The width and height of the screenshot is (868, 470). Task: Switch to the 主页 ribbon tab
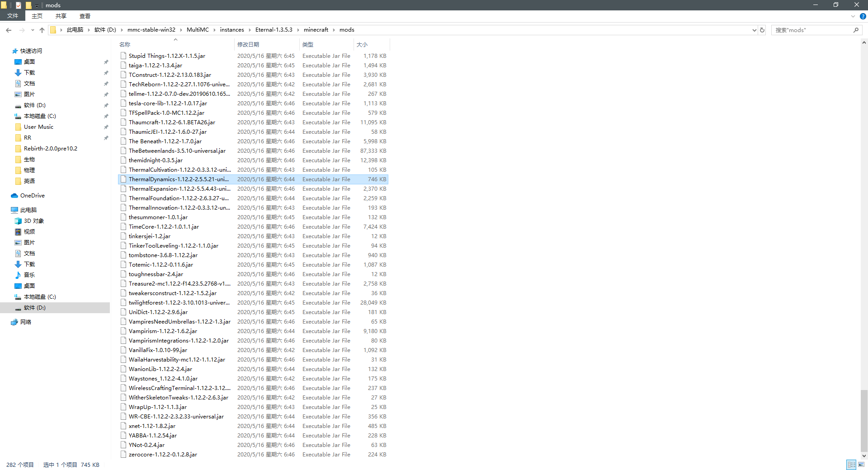[x=37, y=16]
